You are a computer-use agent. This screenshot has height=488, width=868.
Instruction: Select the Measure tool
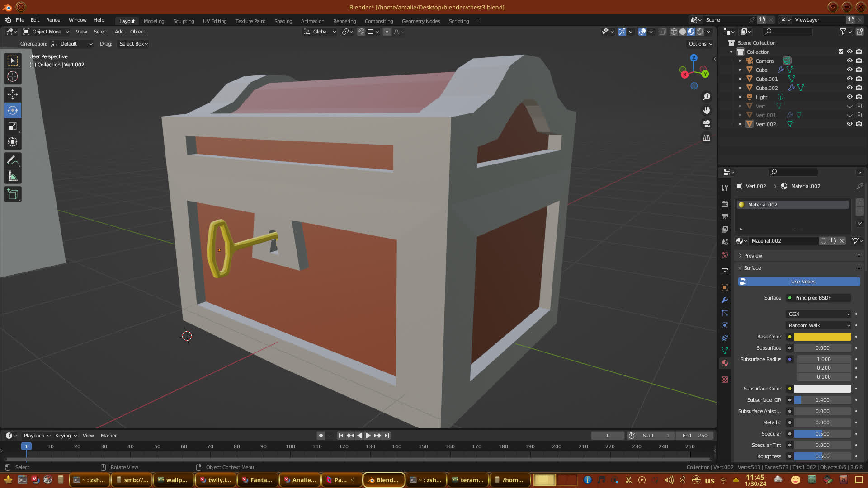[13, 177]
